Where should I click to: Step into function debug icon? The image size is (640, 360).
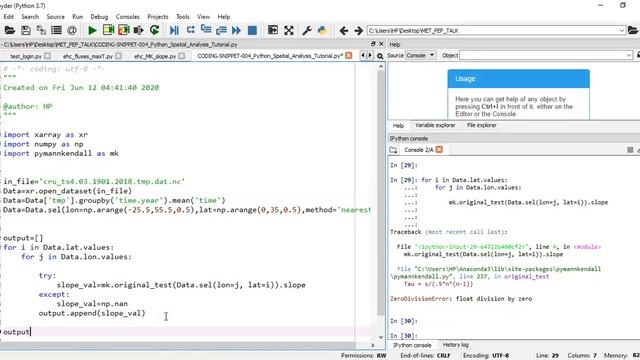click(206, 30)
